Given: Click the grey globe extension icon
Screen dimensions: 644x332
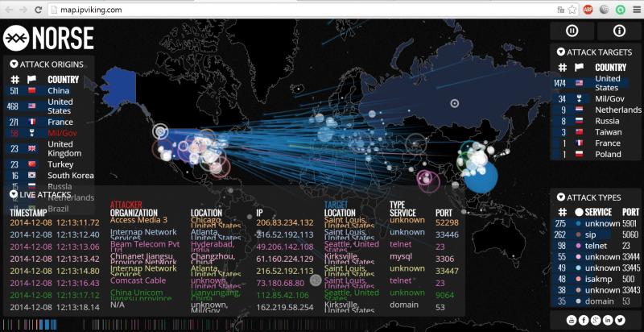Looking at the screenshot, I should 605,10.
